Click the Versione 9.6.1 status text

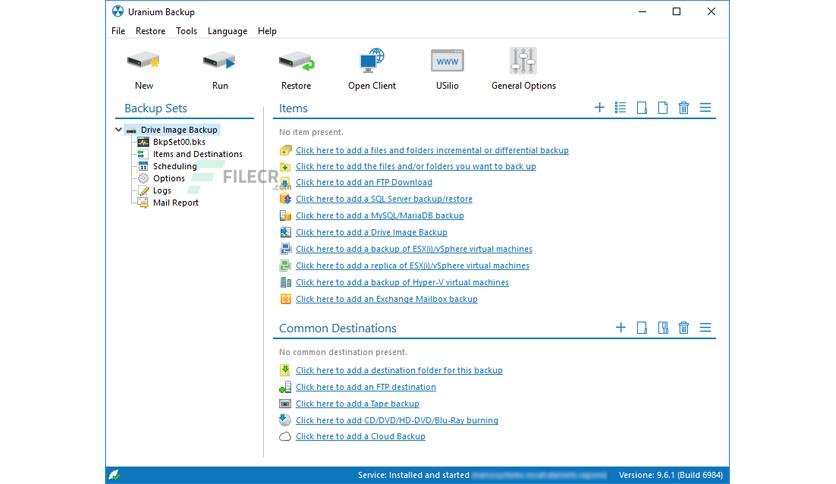coord(670,475)
